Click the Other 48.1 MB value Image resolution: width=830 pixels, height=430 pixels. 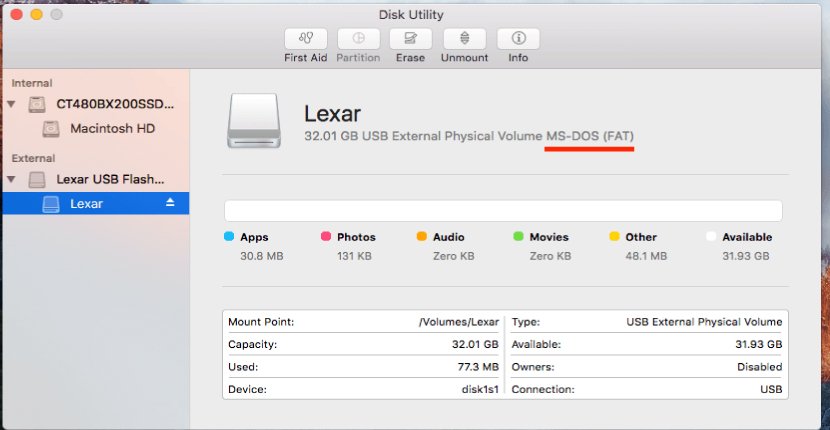645,256
